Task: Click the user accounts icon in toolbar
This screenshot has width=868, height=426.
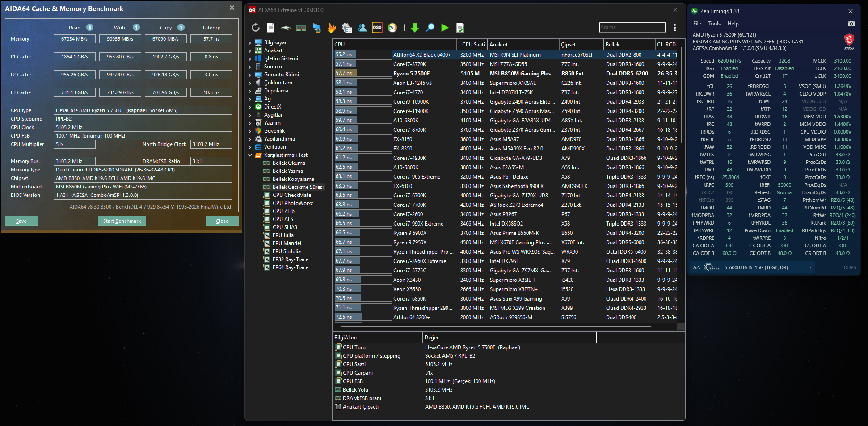Action: (362, 28)
